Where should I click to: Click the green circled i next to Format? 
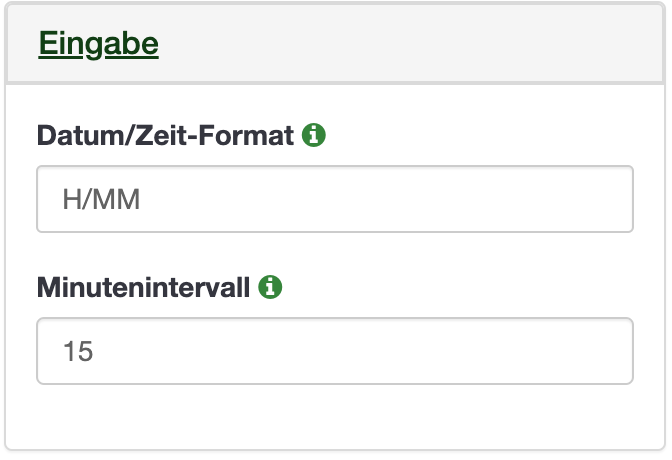pyautogui.click(x=314, y=135)
